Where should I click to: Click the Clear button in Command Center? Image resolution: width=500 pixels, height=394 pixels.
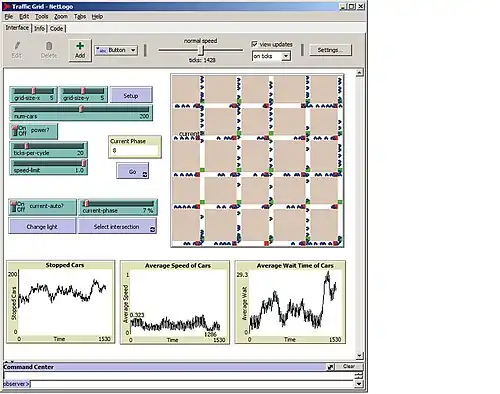click(349, 366)
